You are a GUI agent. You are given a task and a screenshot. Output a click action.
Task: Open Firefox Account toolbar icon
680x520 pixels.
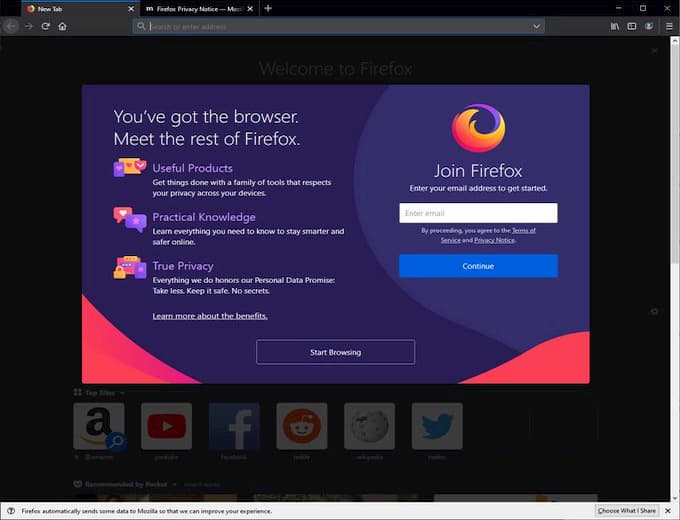click(x=649, y=26)
